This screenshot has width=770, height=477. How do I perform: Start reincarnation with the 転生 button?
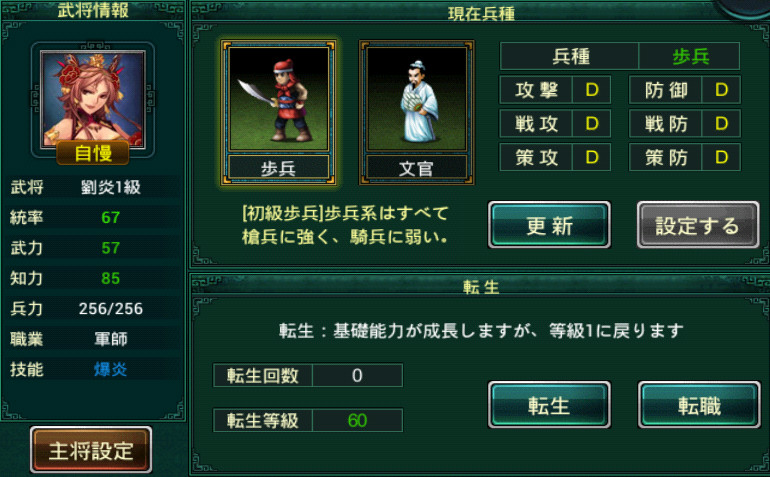click(550, 405)
